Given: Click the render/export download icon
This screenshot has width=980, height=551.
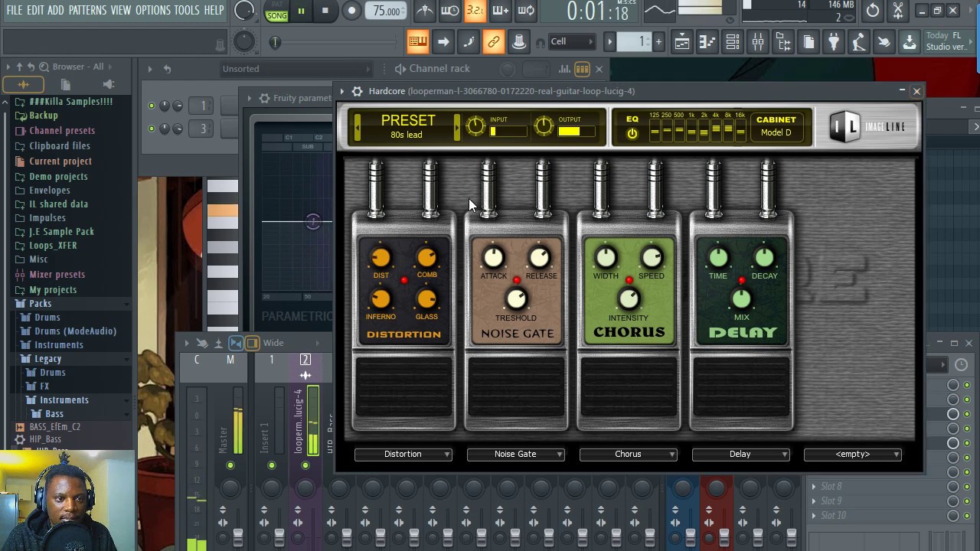Looking at the screenshot, I should (x=910, y=42).
